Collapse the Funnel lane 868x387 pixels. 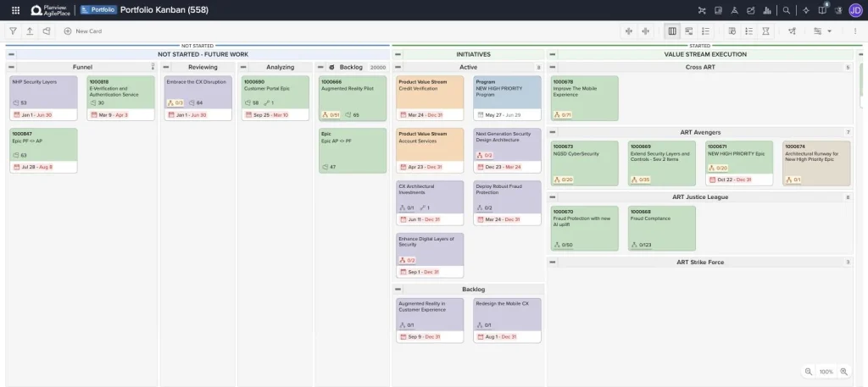tap(12, 67)
